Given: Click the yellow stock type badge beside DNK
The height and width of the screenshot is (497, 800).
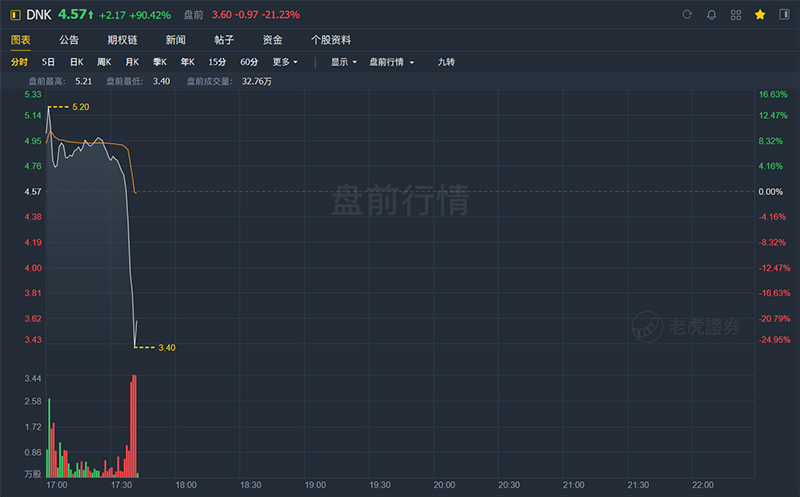Looking at the screenshot, I should click(x=15, y=15).
